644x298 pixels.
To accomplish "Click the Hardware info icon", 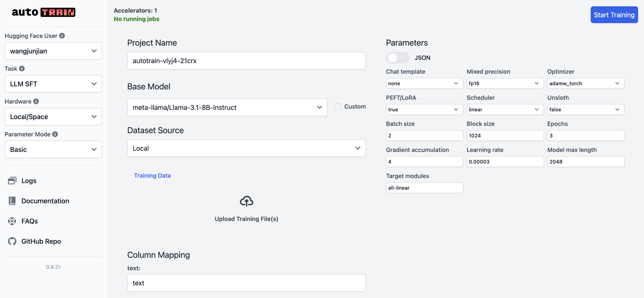I will [36, 101].
